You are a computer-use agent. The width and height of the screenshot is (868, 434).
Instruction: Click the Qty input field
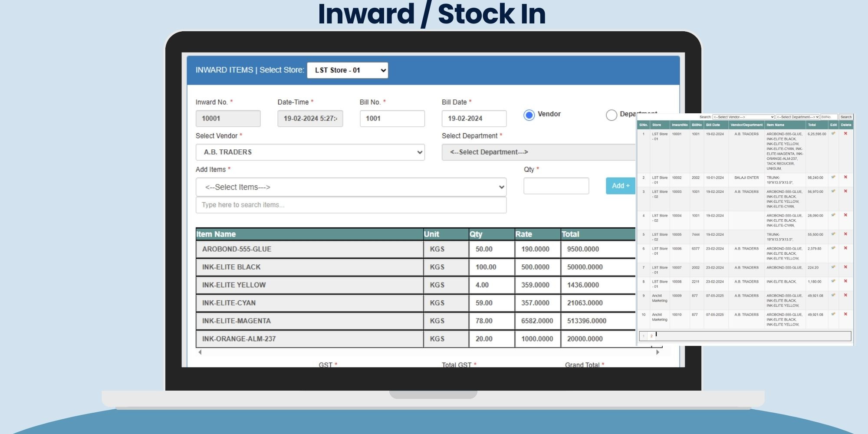coord(556,186)
